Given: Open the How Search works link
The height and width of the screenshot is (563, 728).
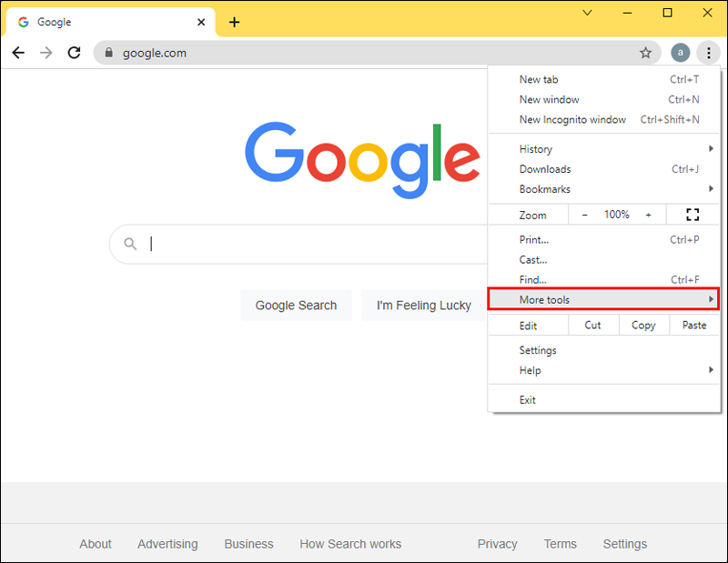Looking at the screenshot, I should pyautogui.click(x=350, y=544).
